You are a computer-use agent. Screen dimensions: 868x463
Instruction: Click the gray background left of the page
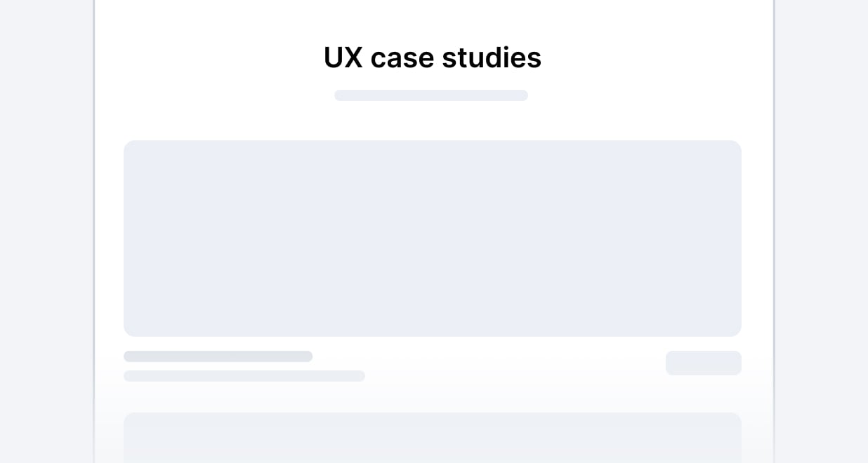(x=46, y=231)
